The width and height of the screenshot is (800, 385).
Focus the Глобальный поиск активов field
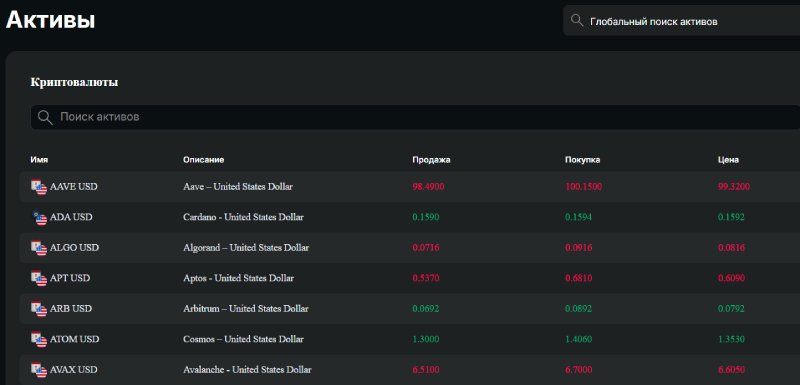(681, 21)
